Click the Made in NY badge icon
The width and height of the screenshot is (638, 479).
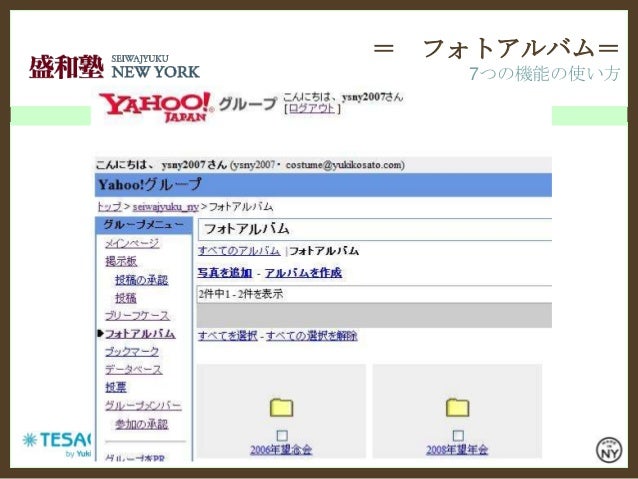609,450
